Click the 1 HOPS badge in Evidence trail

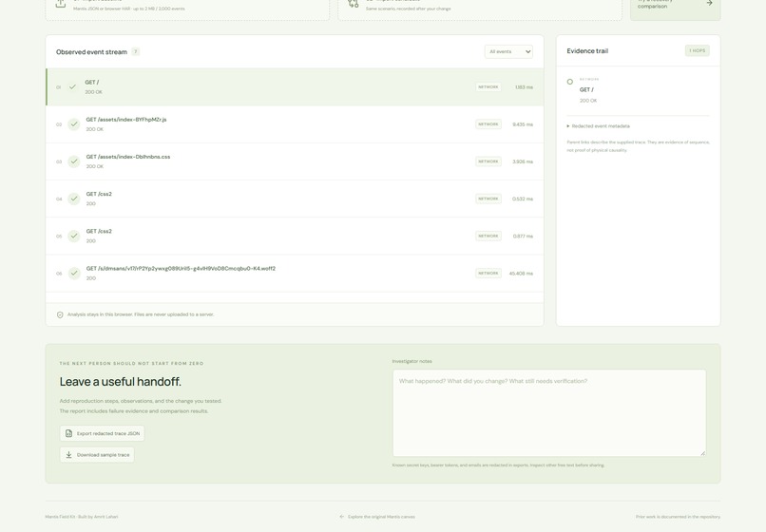coord(698,50)
